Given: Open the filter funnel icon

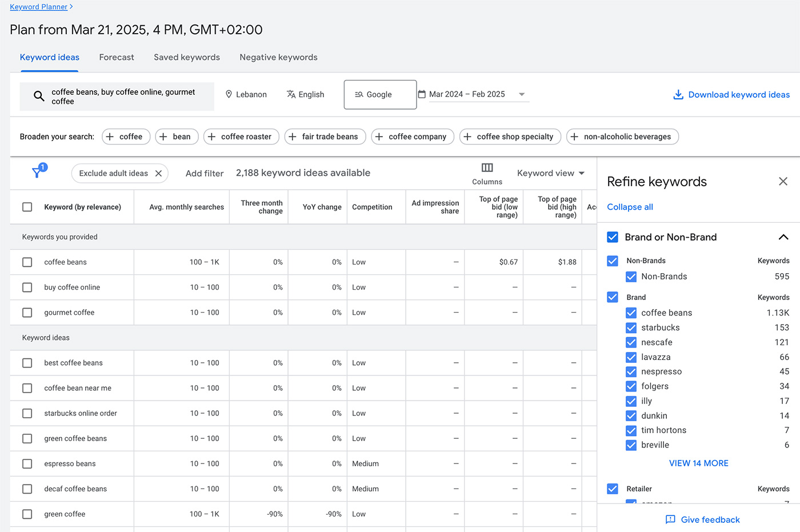Looking at the screenshot, I should [x=37, y=171].
